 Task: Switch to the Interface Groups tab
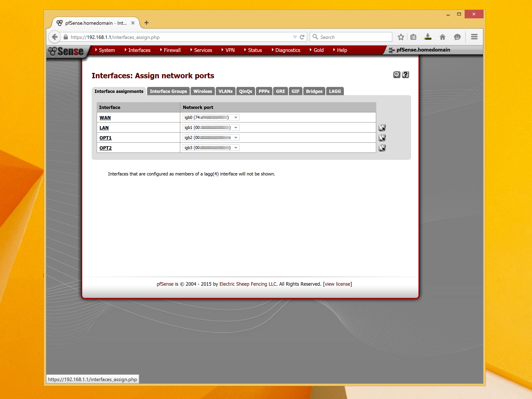(x=168, y=91)
